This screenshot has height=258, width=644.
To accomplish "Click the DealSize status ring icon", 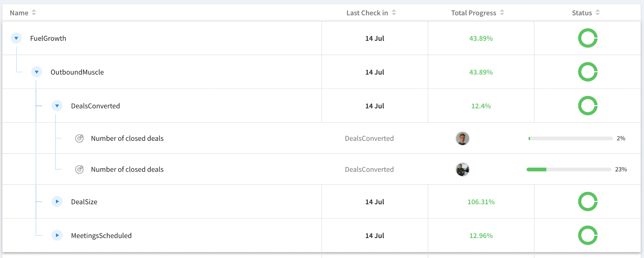I will coord(588,202).
